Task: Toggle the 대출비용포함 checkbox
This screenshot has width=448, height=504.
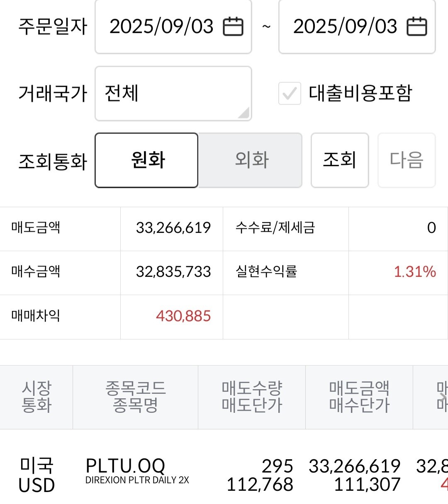Action: tap(290, 93)
